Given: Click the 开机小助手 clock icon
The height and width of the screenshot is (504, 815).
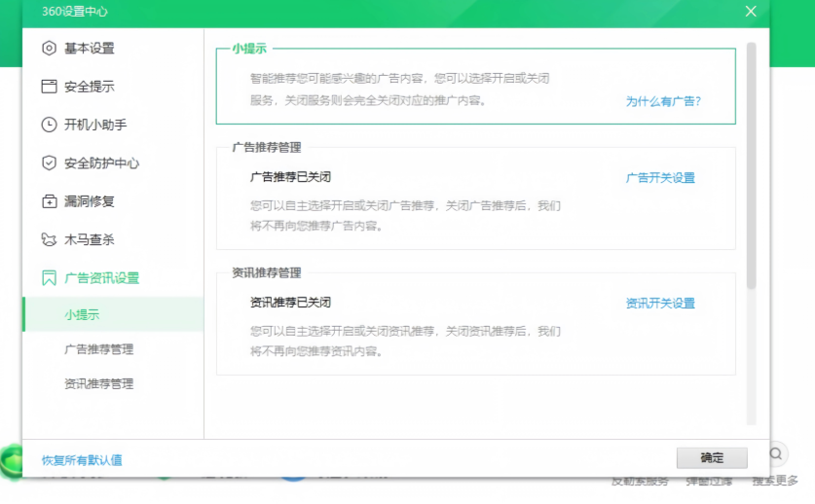Looking at the screenshot, I should [49, 125].
